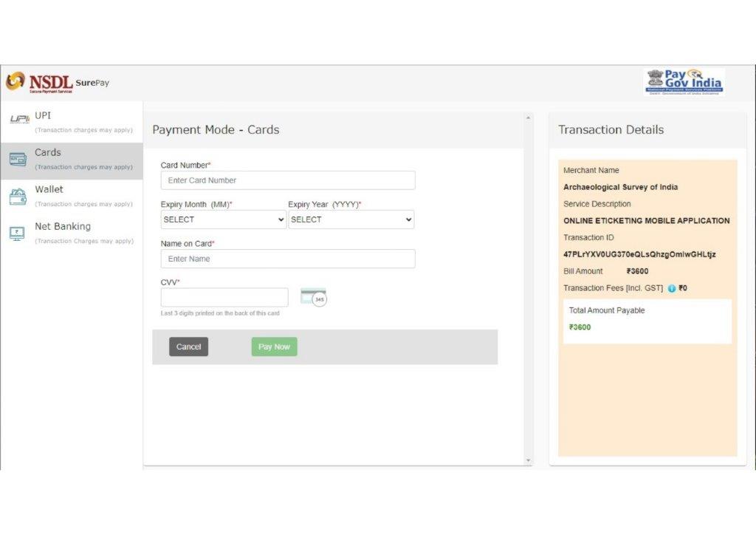
Task: Click the Transaction Fees info icon
Action: click(672, 288)
